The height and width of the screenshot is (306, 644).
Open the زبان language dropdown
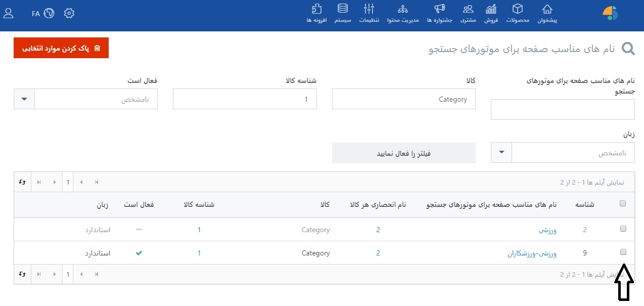[x=563, y=153]
